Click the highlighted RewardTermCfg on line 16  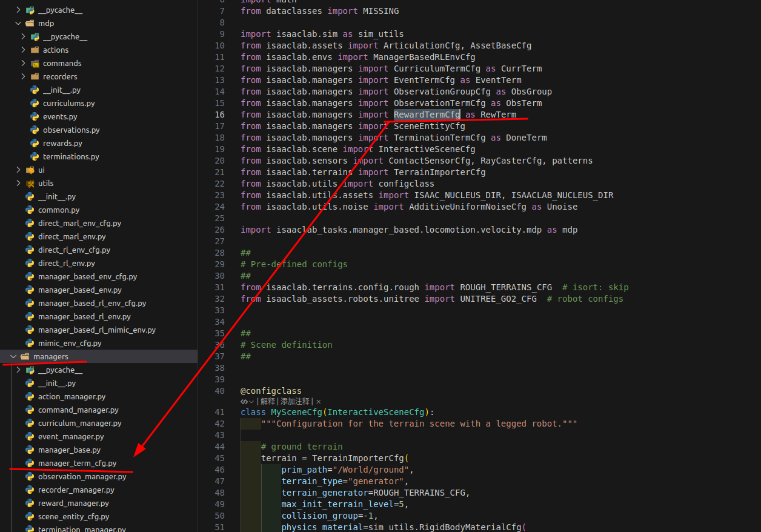(427, 115)
